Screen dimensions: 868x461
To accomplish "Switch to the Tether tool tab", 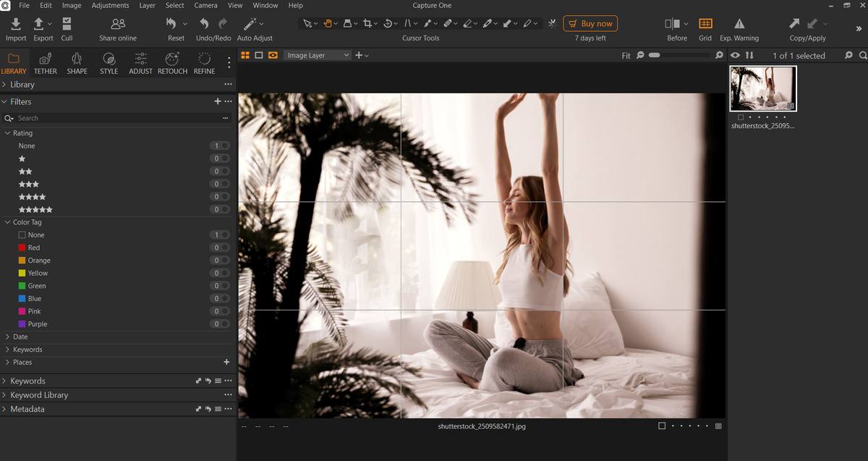I will coord(45,64).
